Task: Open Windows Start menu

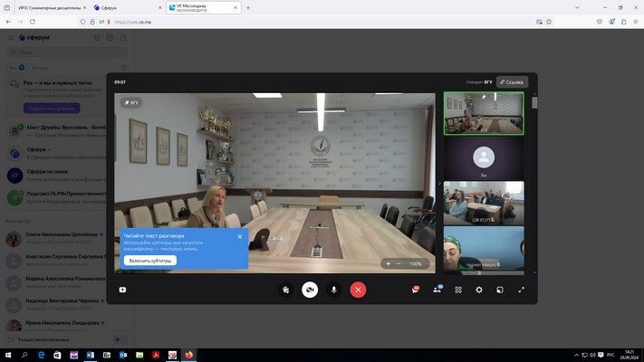Action: [8, 355]
